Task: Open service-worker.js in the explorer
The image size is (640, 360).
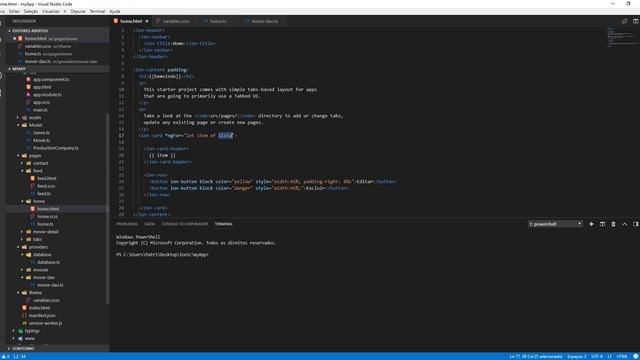Action: [45, 323]
